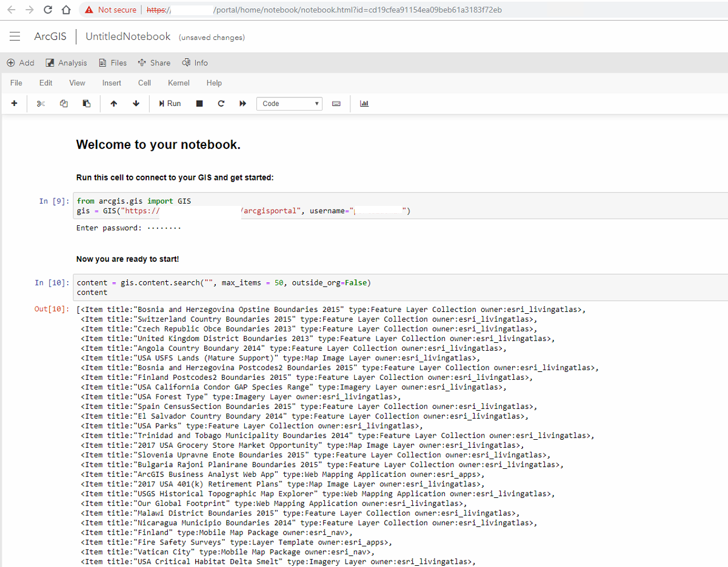Click into the content search code cell
This screenshot has height=567, width=728.
[x=400, y=288]
